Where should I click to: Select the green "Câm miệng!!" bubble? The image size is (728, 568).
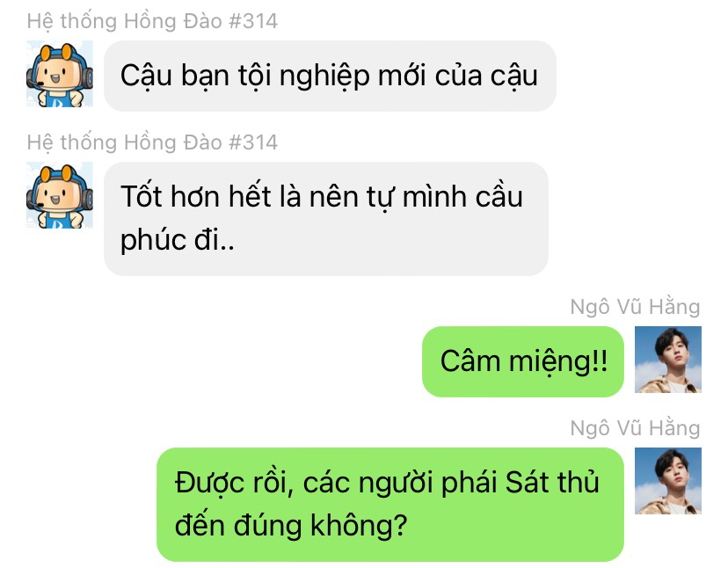click(523, 361)
